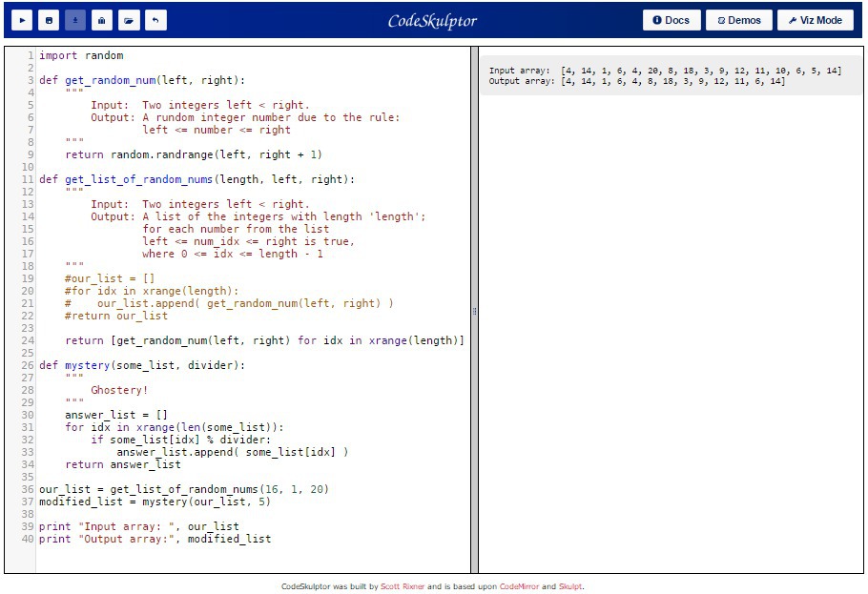Click the briefcase icon in the toolbar
This screenshot has width=868, height=594.
(102, 20)
